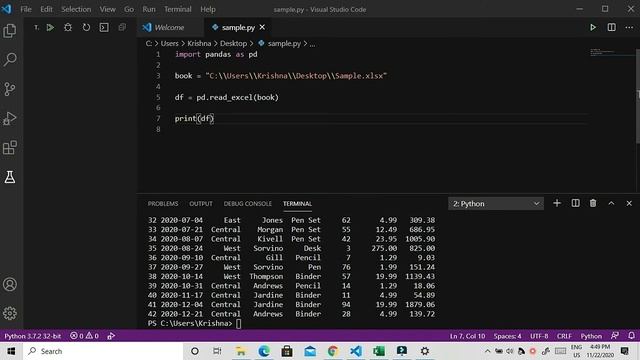Click the editor minimap preview
Viewport: 640px width, 360px height.
coord(611,52)
